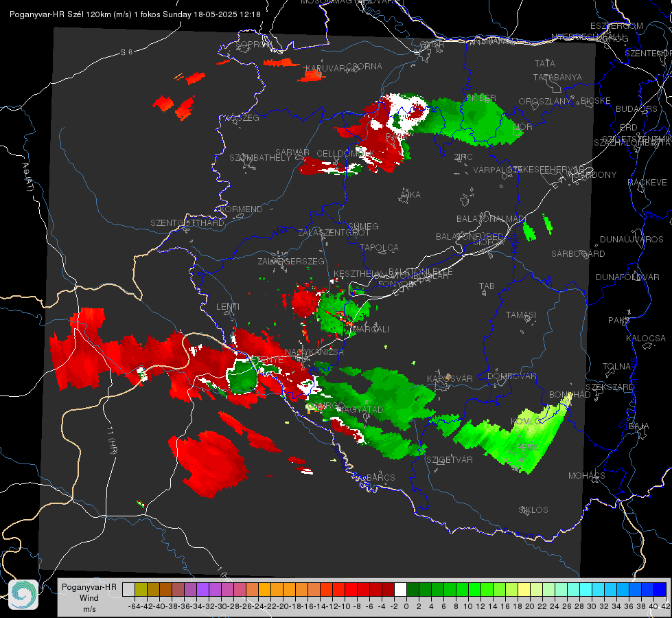The image size is (672, 618).
Task: Click the TOLNA town label
Action: pos(616,367)
